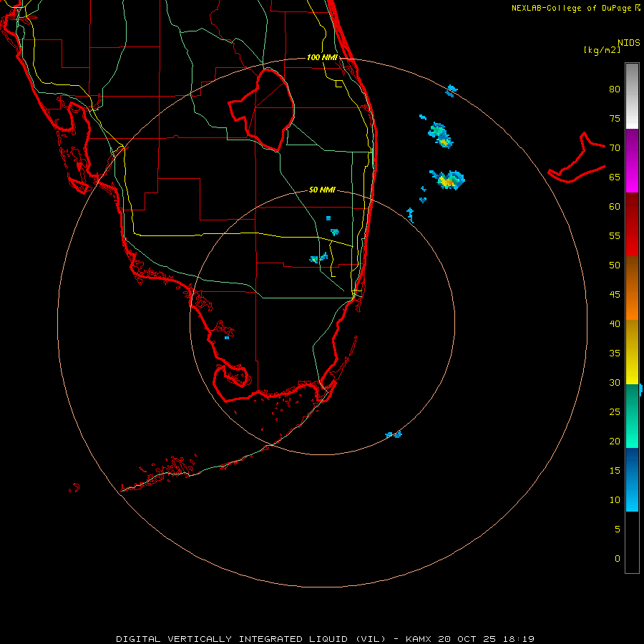Select the 30 value on the color scale

[615, 382]
